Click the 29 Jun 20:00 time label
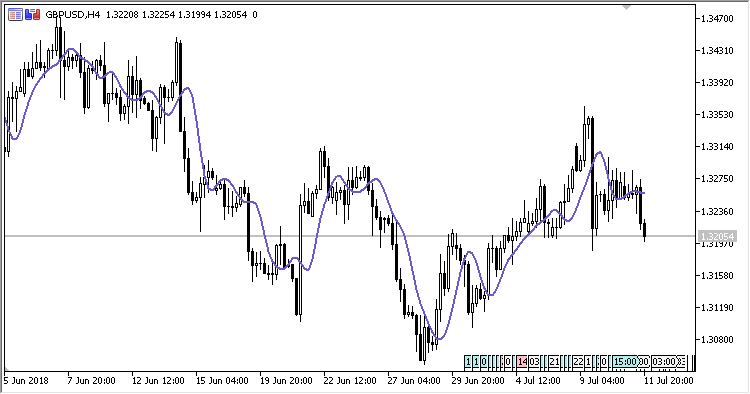The image size is (750, 394). (478, 381)
